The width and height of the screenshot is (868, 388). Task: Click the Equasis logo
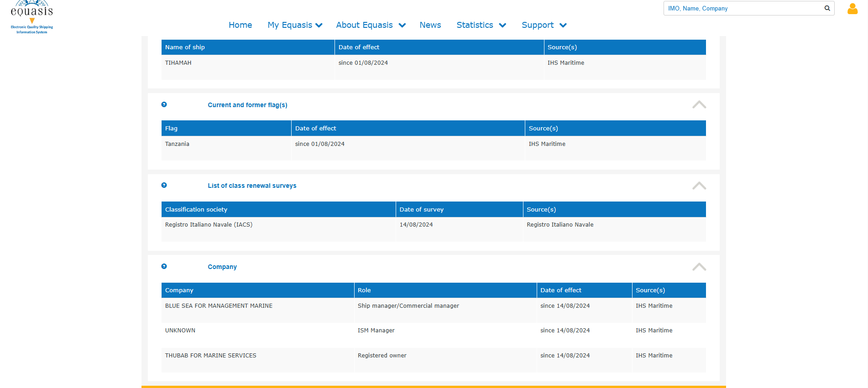coord(32,17)
